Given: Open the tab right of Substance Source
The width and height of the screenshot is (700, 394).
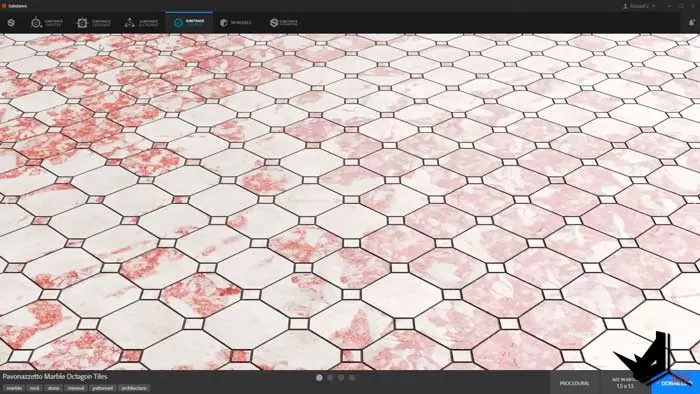Looking at the screenshot, I should pyautogui.click(x=236, y=22).
